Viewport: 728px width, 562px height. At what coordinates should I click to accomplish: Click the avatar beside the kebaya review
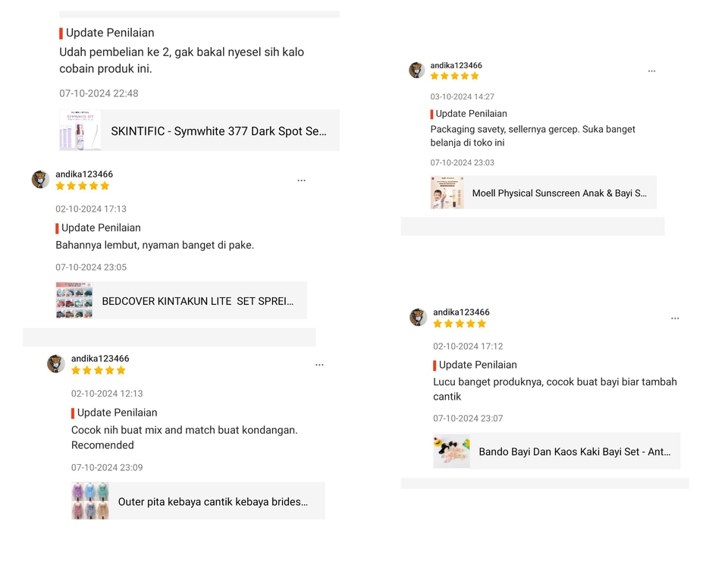(x=56, y=364)
